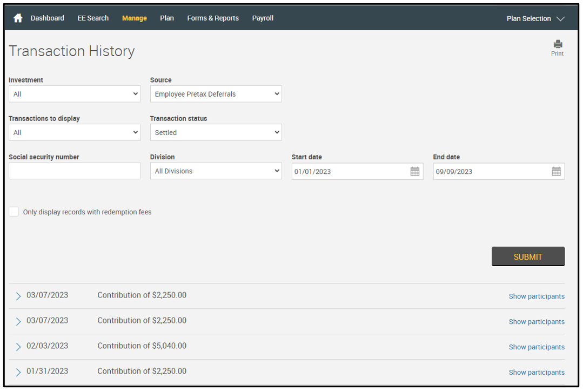Navigate to the Payroll menu item

pos(263,18)
